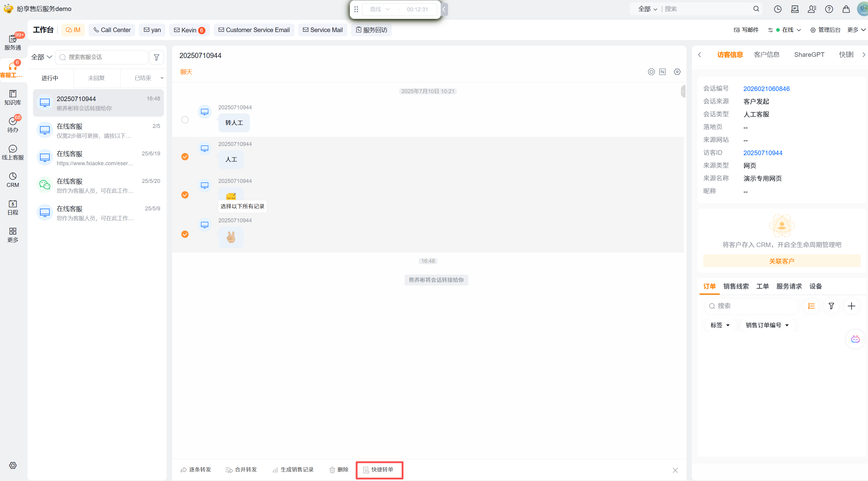The height and width of the screenshot is (481, 868).
Task: Open session number link 2026021060846
Action: 766,89
